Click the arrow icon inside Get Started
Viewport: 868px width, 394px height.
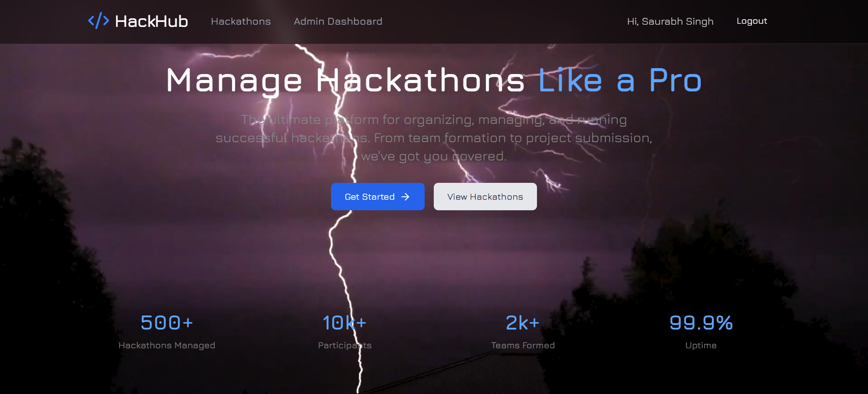(405, 197)
